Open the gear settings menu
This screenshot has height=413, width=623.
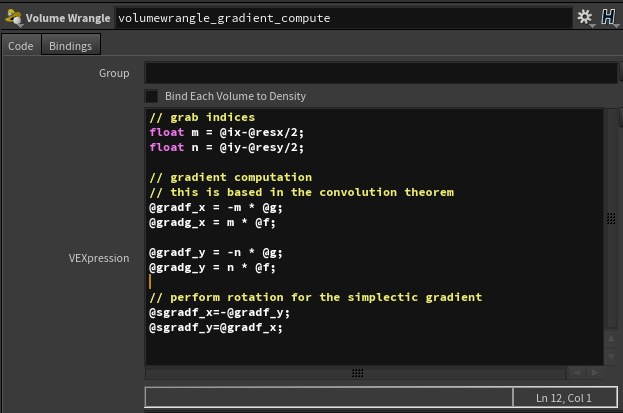[x=585, y=18]
